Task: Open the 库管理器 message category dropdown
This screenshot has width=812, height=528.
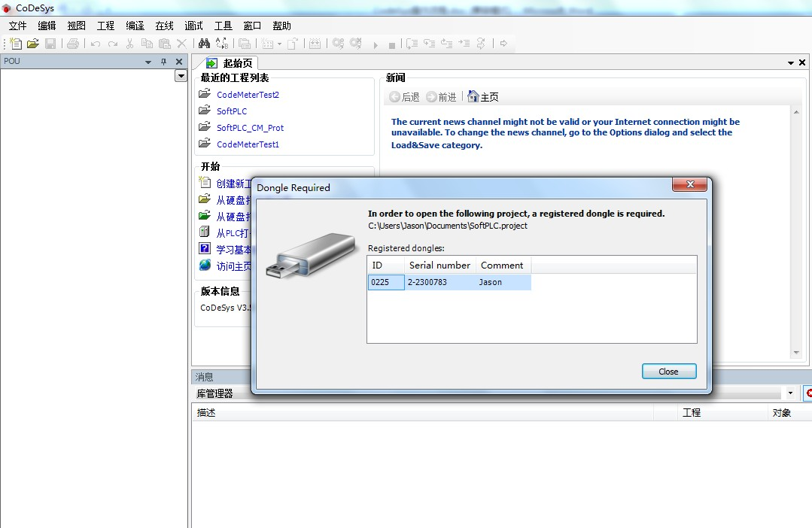Action: coord(790,393)
